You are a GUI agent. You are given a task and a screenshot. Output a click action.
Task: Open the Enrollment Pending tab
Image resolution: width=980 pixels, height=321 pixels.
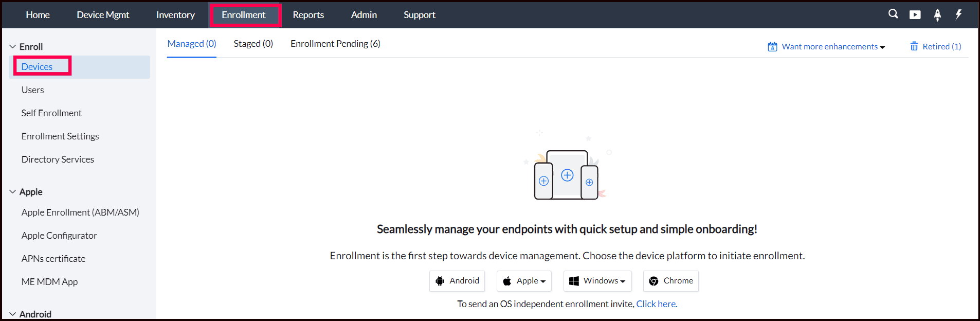pos(335,44)
